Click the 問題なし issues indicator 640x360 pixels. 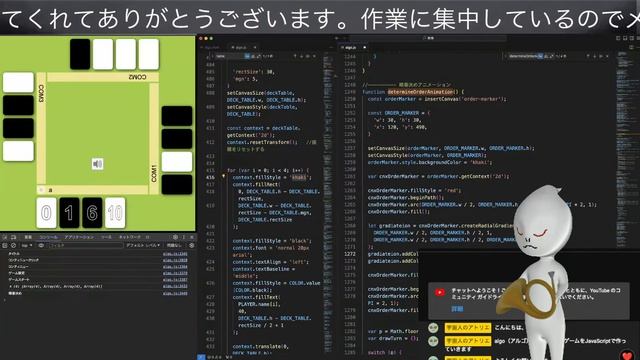[174, 245]
